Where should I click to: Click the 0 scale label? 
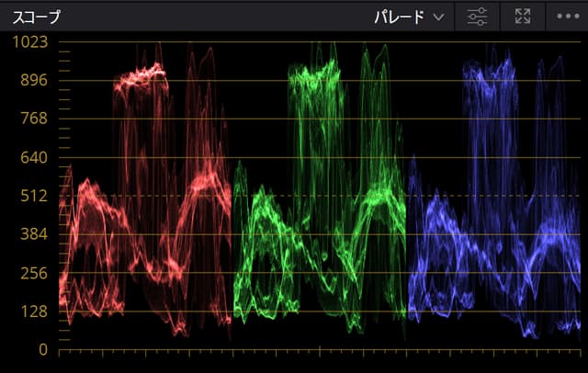tap(43, 350)
